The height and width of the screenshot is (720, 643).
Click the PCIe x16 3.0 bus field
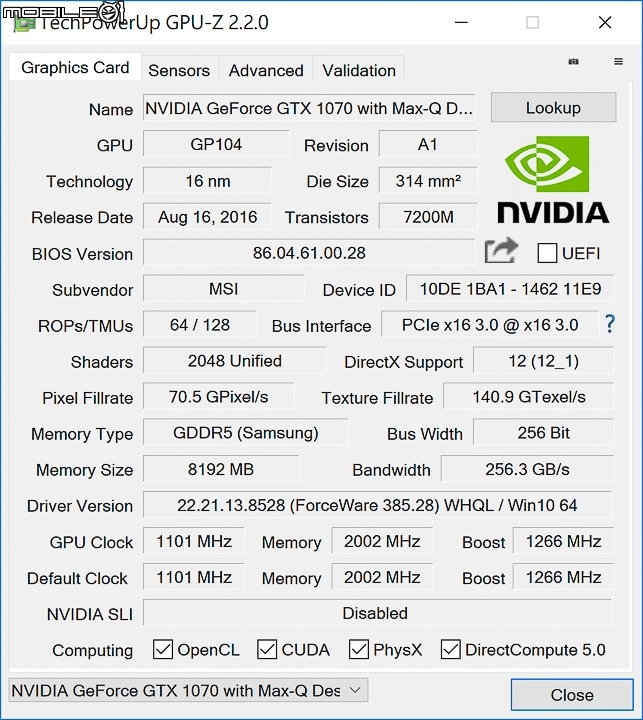coord(490,325)
